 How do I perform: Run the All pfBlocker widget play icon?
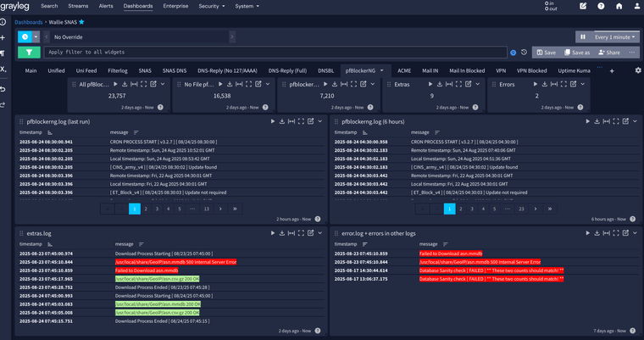pos(115,84)
